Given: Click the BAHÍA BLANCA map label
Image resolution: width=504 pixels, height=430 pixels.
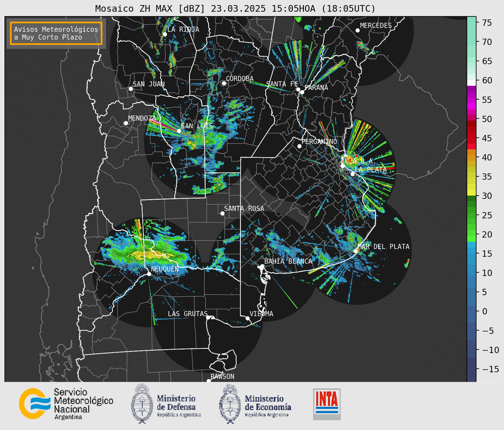Looking at the screenshot, I should [288, 261].
